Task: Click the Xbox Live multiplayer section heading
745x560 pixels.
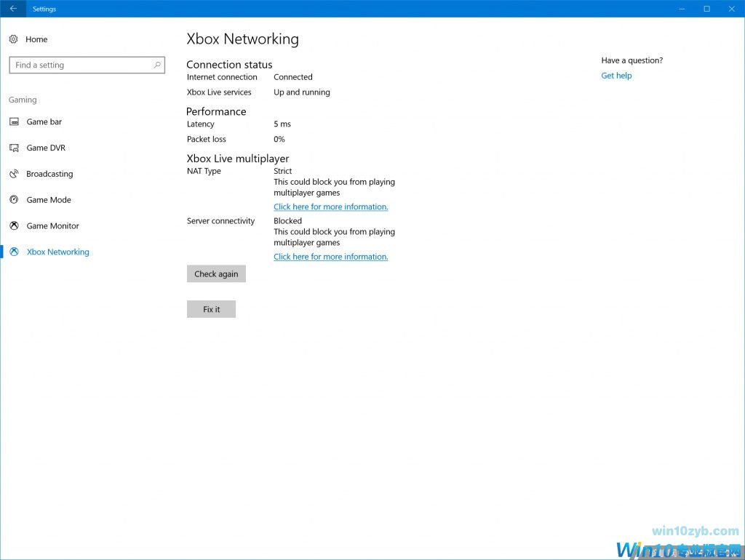Action: point(238,158)
